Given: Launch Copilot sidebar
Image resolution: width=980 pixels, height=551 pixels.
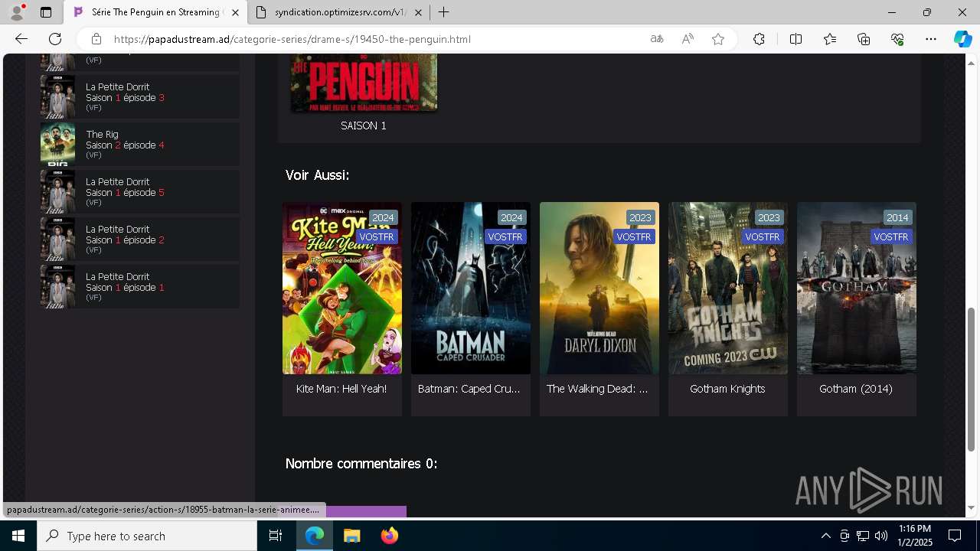Looking at the screenshot, I should coord(962,39).
